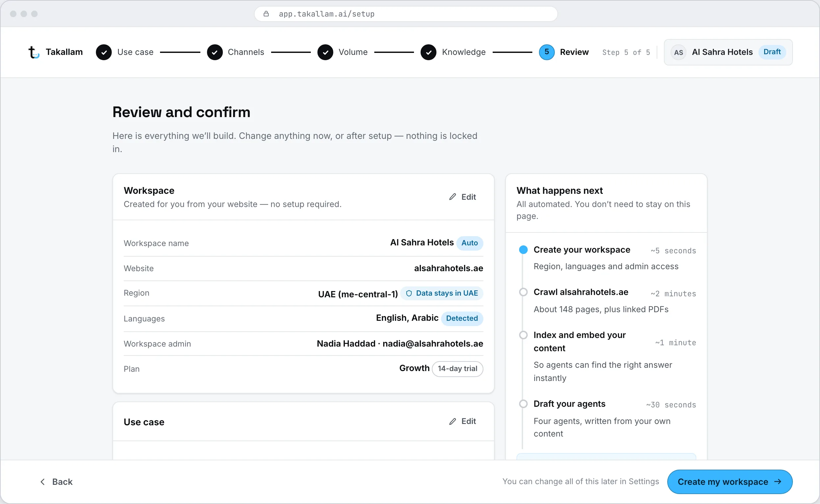The width and height of the screenshot is (820, 504).
Task: Click the Knowledge step checkmark circle
Action: pyautogui.click(x=429, y=52)
